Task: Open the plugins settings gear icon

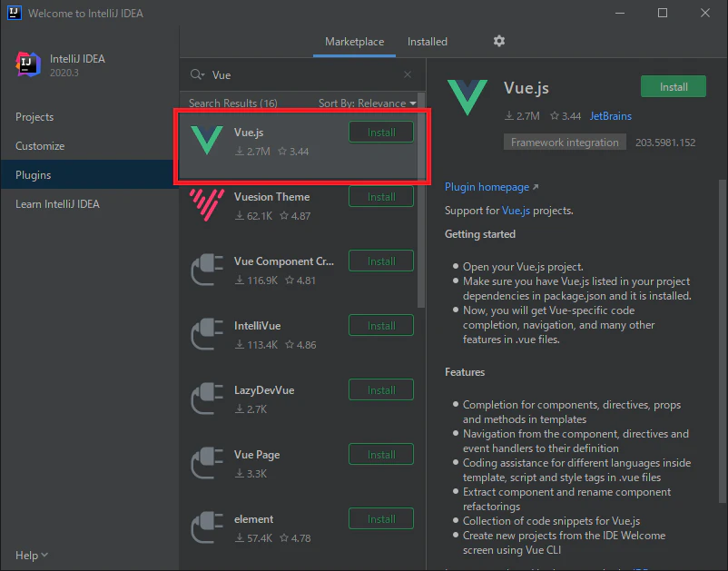Action: pos(499,42)
